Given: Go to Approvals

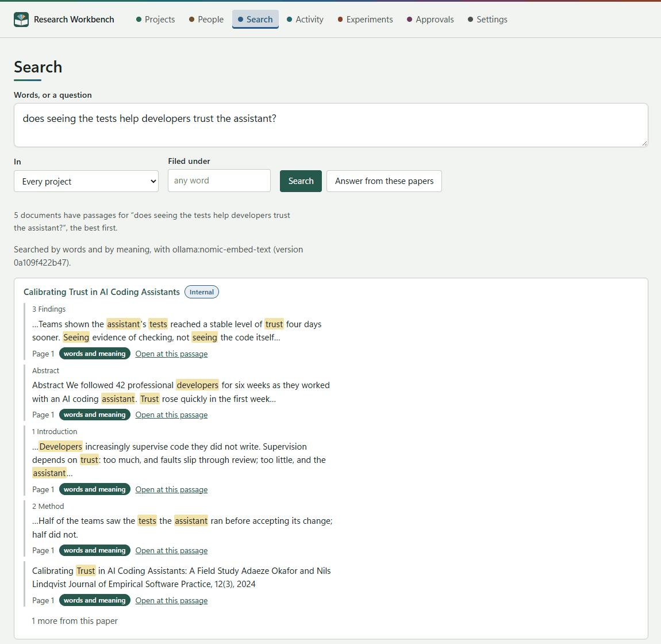Looking at the screenshot, I should coord(430,20).
